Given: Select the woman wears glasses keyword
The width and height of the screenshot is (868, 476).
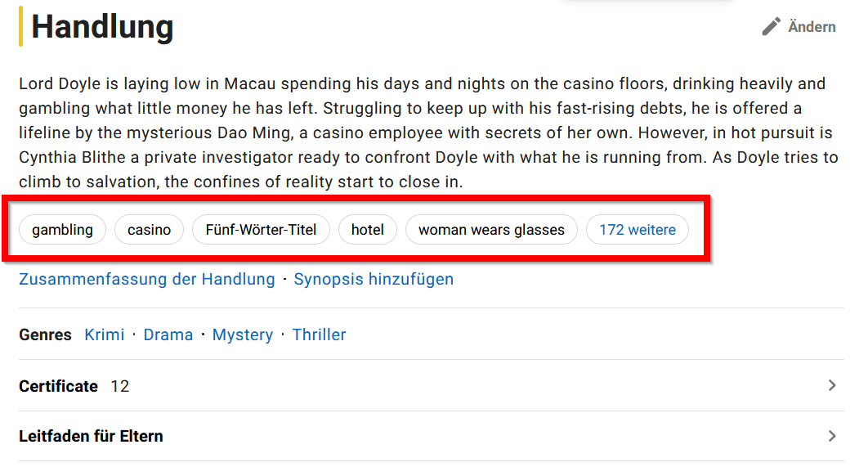Looking at the screenshot, I should 491,230.
